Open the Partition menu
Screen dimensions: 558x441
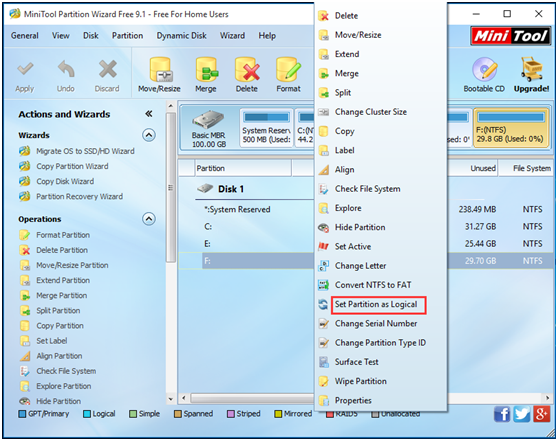[127, 36]
